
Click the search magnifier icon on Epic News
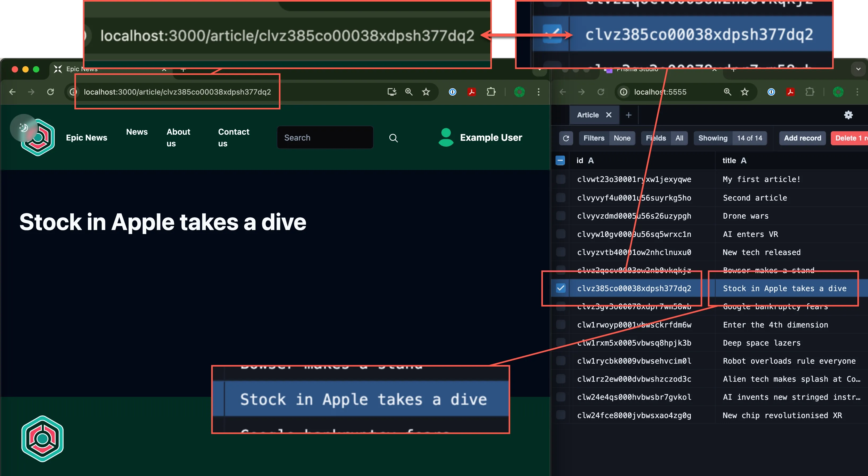click(x=393, y=138)
